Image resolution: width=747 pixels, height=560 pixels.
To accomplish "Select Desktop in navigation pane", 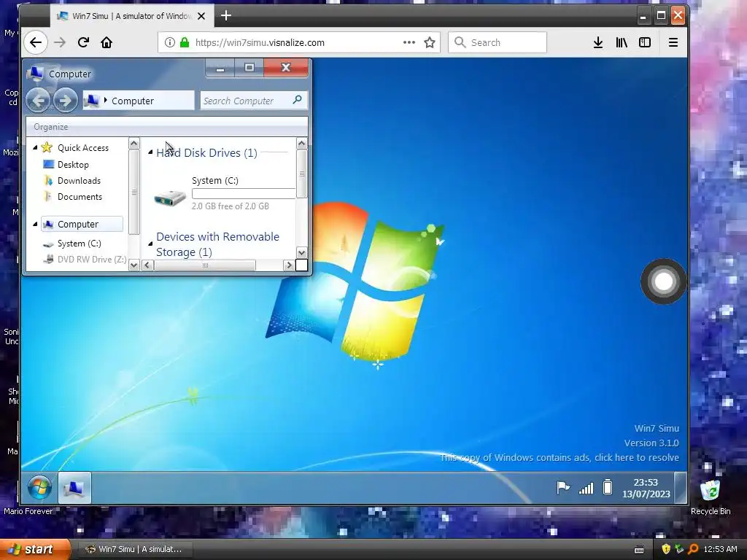I will (73, 164).
